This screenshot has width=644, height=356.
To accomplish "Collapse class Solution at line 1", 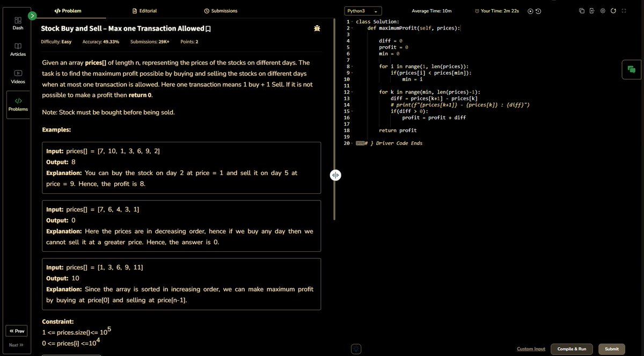I will pyautogui.click(x=352, y=21).
